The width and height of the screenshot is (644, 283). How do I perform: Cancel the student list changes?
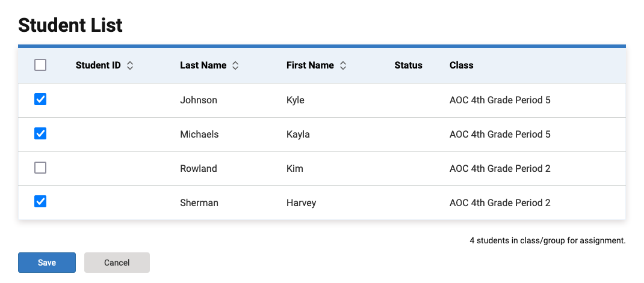click(x=117, y=263)
